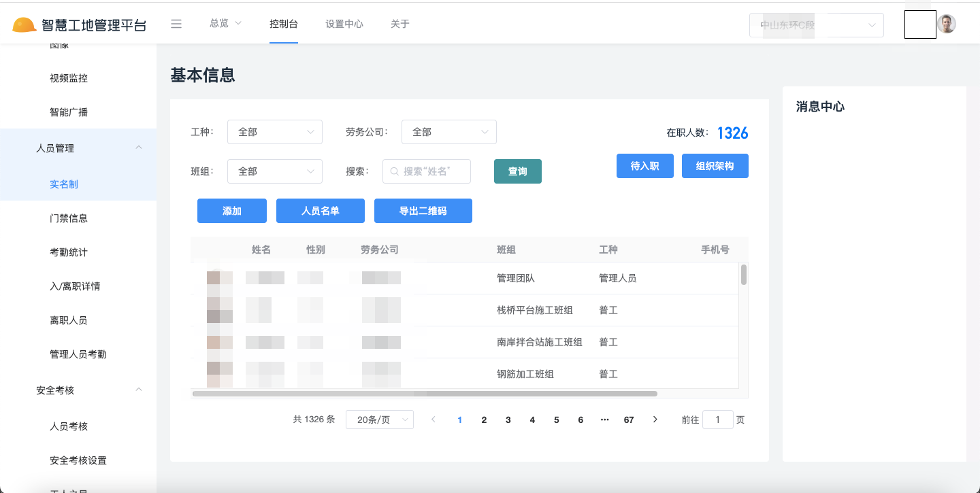Click the 前往 page number input box
Image resolution: width=980 pixels, height=493 pixels.
[x=718, y=420]
